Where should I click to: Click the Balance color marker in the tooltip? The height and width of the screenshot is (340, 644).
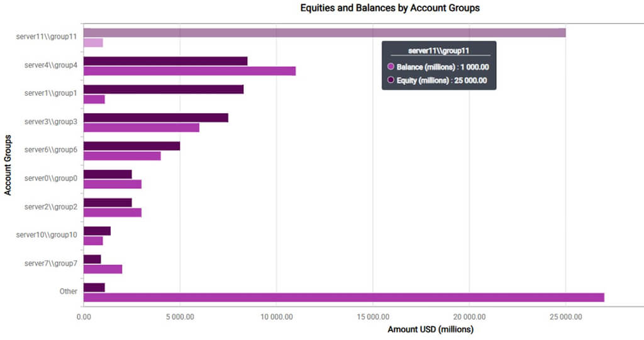tap(391, 67)
